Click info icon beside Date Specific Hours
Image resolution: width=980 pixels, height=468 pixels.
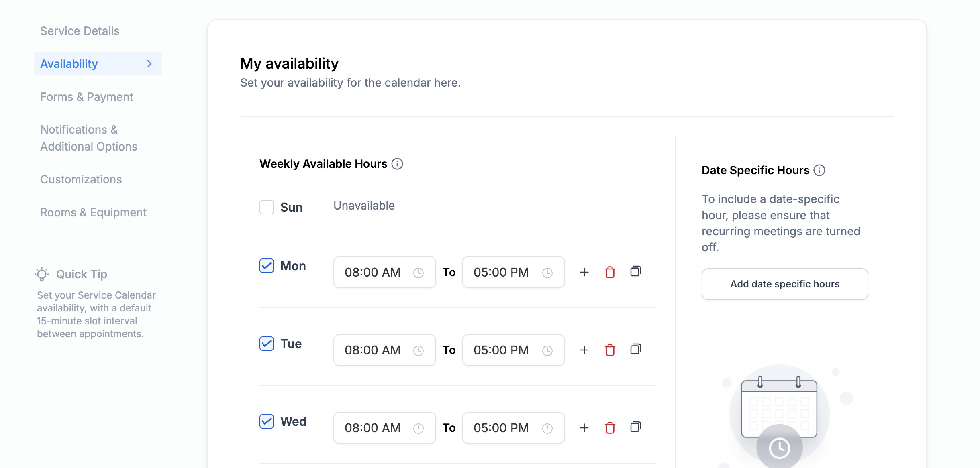point(819,170)
